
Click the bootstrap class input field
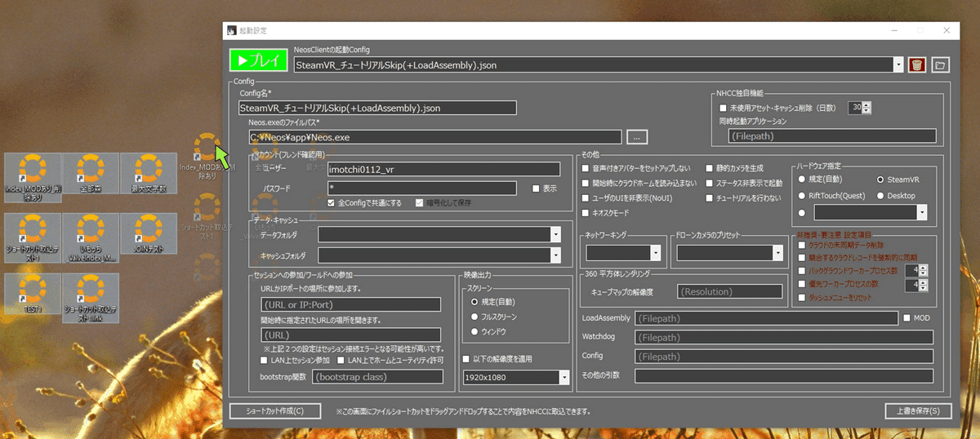click(x=376, y=377)
